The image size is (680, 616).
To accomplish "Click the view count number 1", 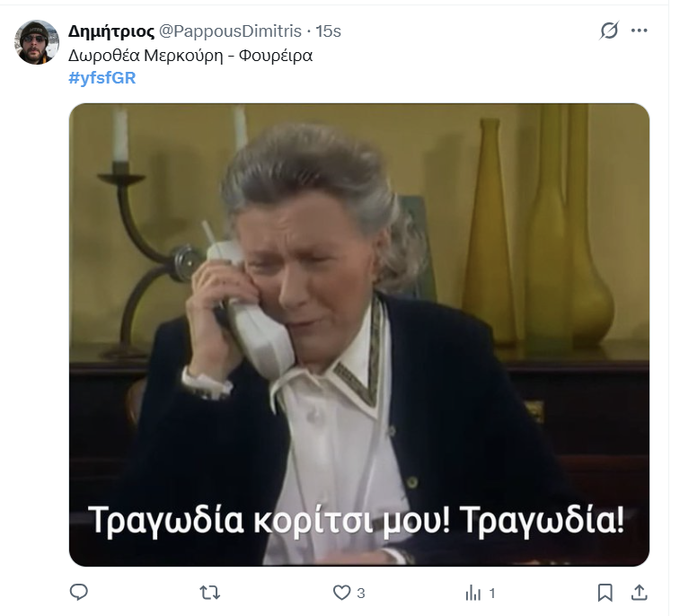I will 491,593.
